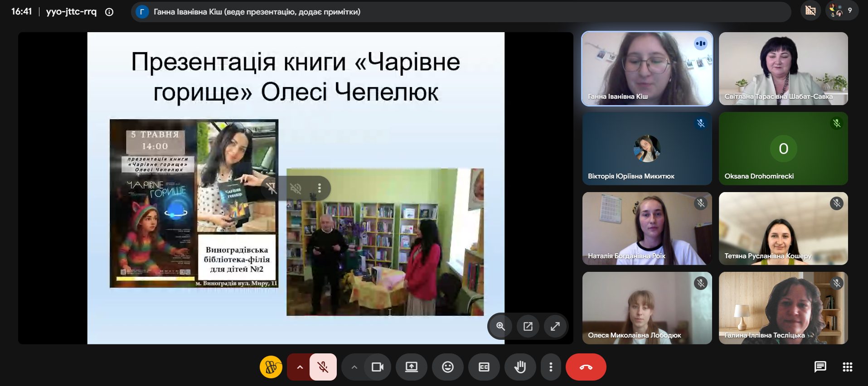Leave the call with the red hang-up button
Viewport: 868px width, 386px height.
[x=586, y=367]
